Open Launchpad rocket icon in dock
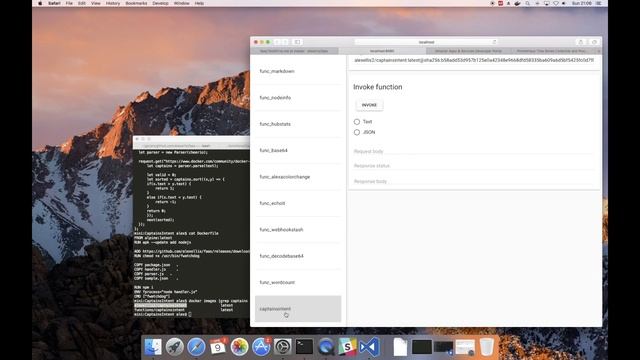Screen dimensions: 640x360 click(175, 347)
